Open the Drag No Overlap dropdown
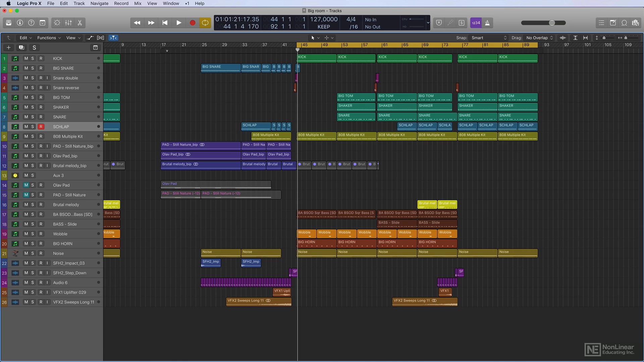Image resolution: width=644 pixels, height=362 pixels. (x=539, y=38)
